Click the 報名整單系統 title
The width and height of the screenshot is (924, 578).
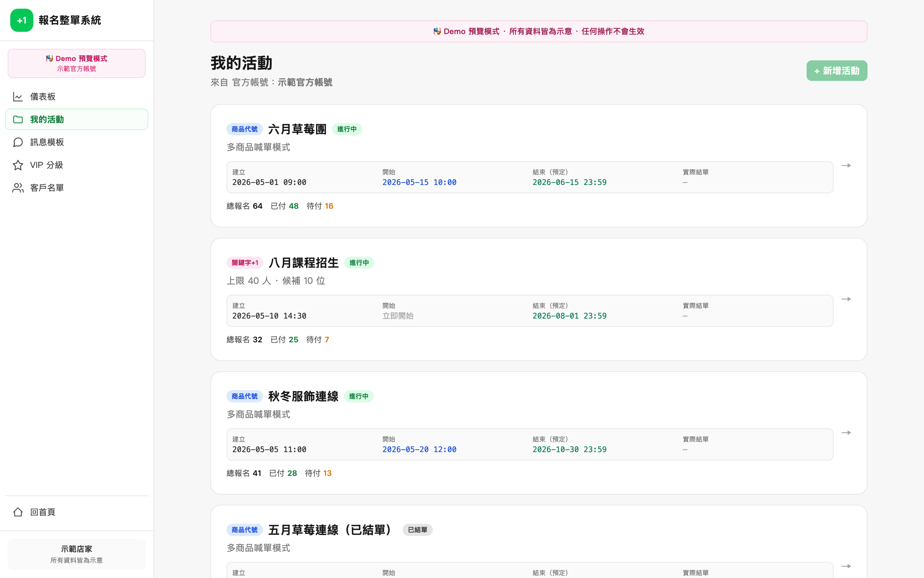click(x=70, y=20)
